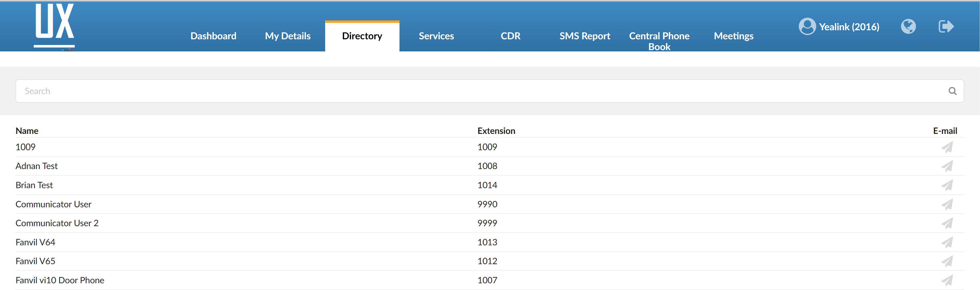980x290 pixels.
Task: Click the Extension column header
Action: coord(496,131)
